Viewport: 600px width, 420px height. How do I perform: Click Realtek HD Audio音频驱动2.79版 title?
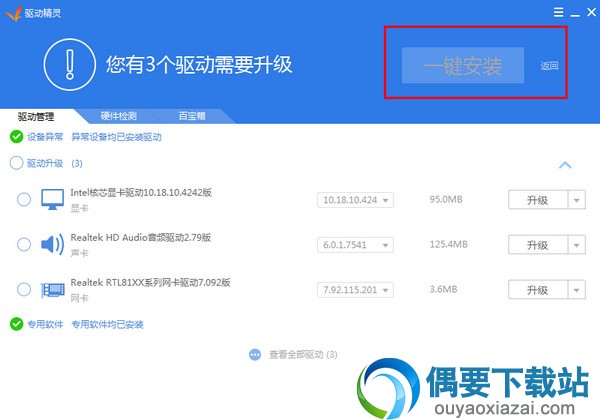point(140,237)
